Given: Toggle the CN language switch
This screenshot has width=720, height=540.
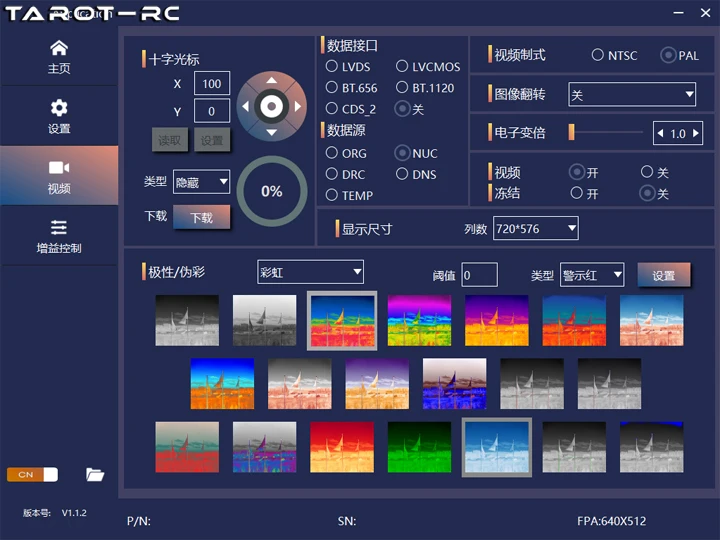Looking at the screenshot, I should click(x=32, y=474).
